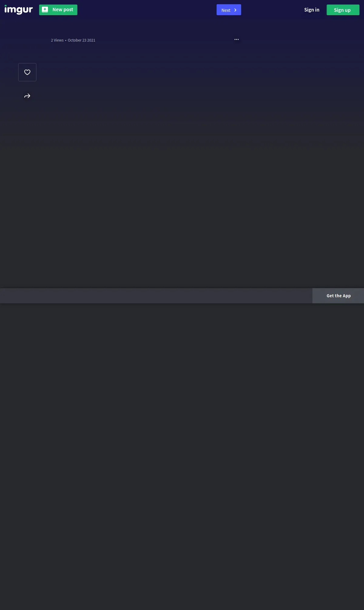This screenshot has width=364, height=610.
Task: Create a New post
Action: [x=58, y=10]
